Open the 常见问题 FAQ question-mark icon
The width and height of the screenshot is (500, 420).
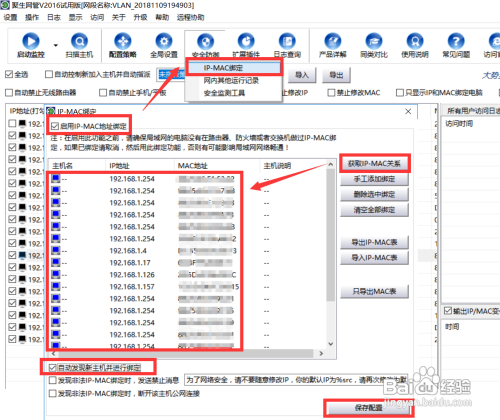(x=456, y=41)
